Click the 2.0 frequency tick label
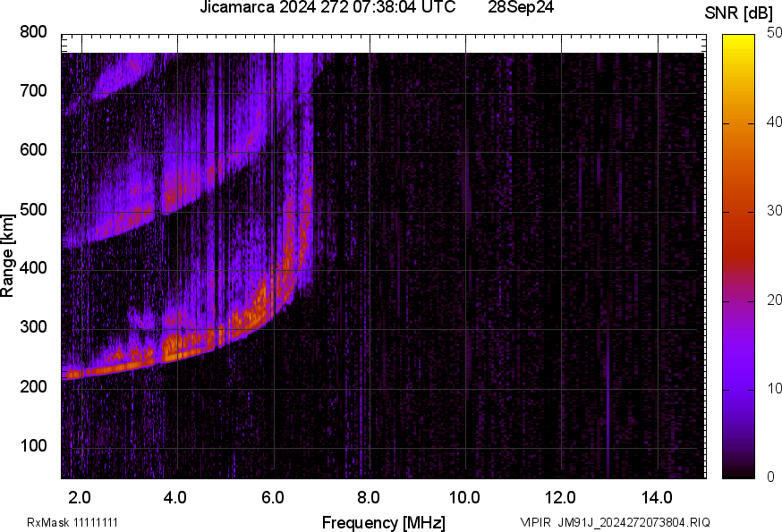Viewport: 782px width, 532px height. point(80,497)
